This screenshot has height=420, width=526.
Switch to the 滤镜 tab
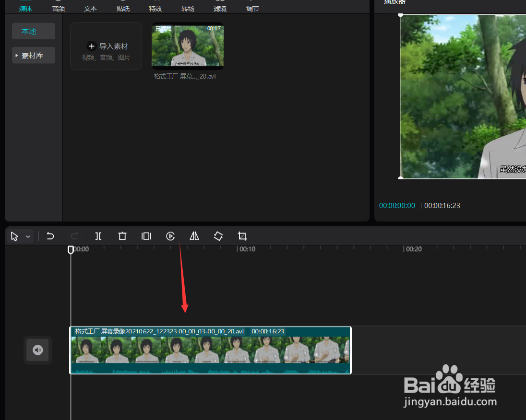(x=220, y=8)
